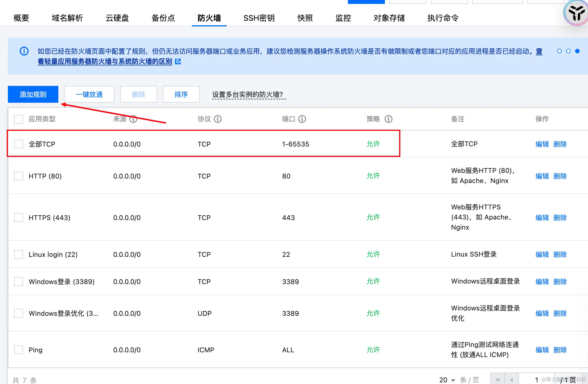Open the 查看轻量应用服务器防火墙与系统防火墙的区别 link
Viewport: 588px width, 384px height.
click(105, 61)
